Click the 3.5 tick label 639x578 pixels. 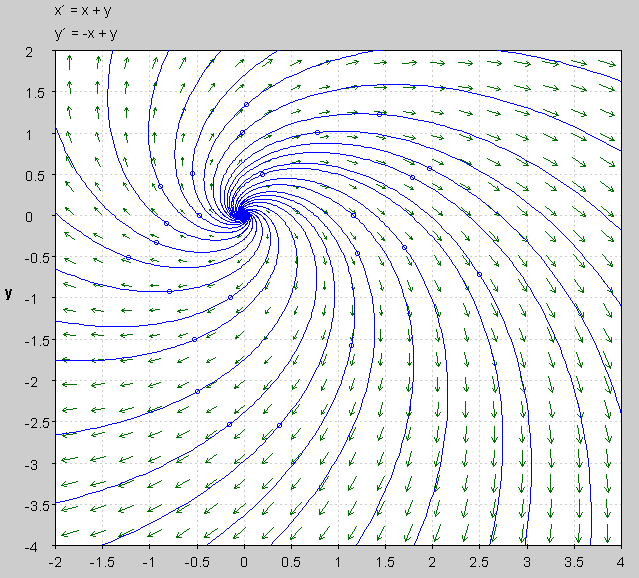[x=574, y=563]
